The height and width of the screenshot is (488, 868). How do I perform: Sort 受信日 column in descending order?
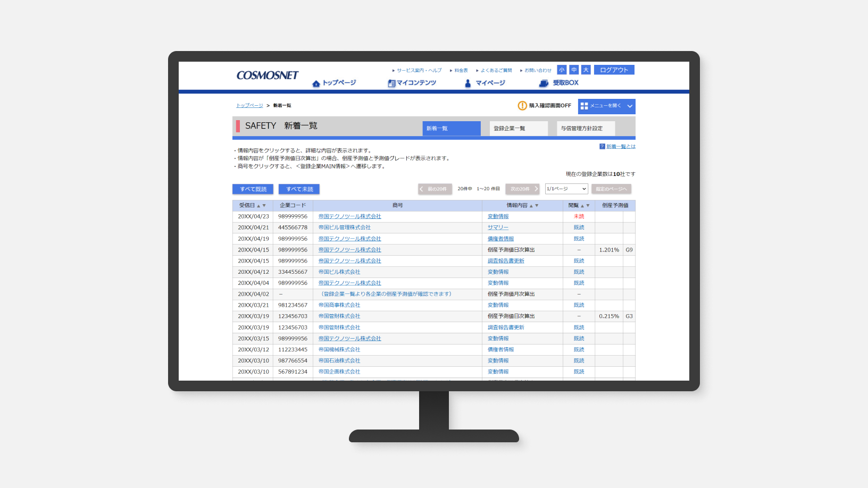(264, 206)
